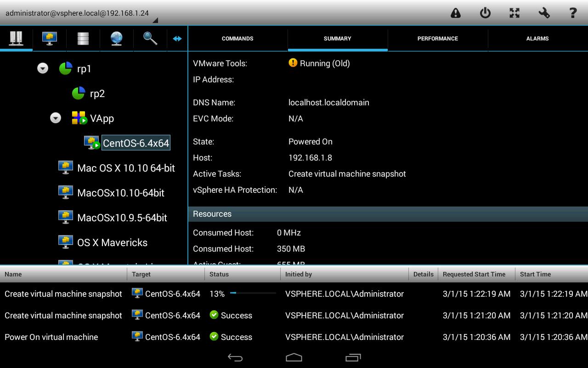
Task: Select the VApp icon in tree
Action: (x=79, y=118)
